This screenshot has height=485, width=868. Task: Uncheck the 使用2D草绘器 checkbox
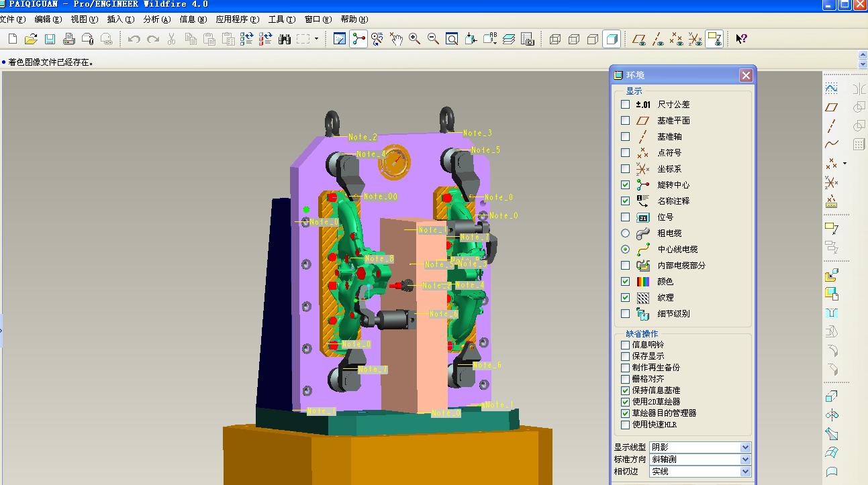click(x=626, y=402)
